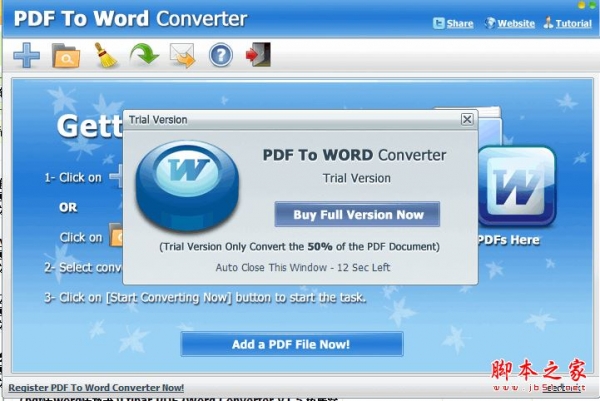Click the person icon beside Tutorial

[548, 23]
